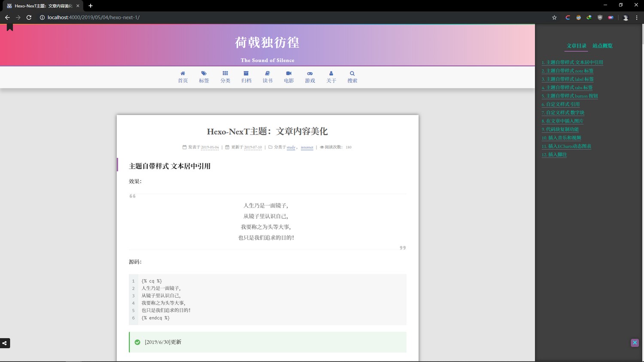Jump to 11. 插入ECharts动态图表
644x362 pixels.
(566, 146)
